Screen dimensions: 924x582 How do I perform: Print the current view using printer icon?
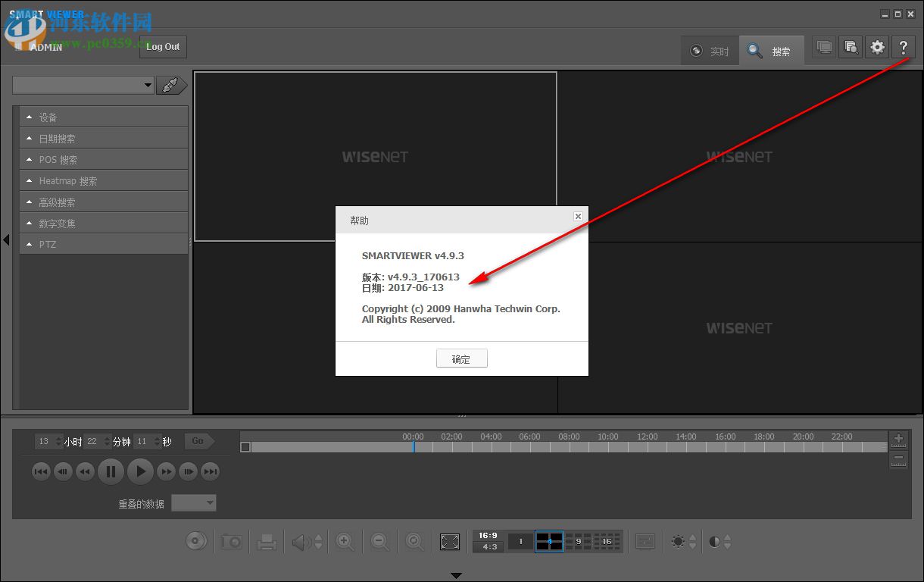267,541
